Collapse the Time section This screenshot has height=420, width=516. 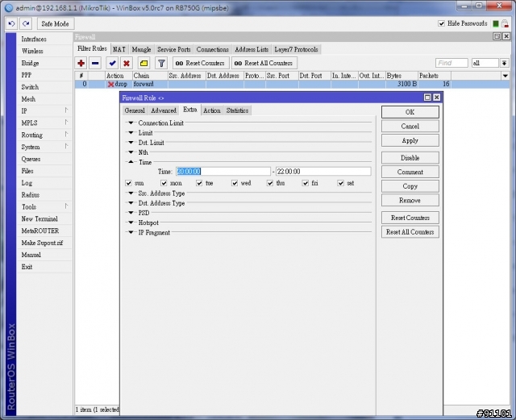point(131,162)
